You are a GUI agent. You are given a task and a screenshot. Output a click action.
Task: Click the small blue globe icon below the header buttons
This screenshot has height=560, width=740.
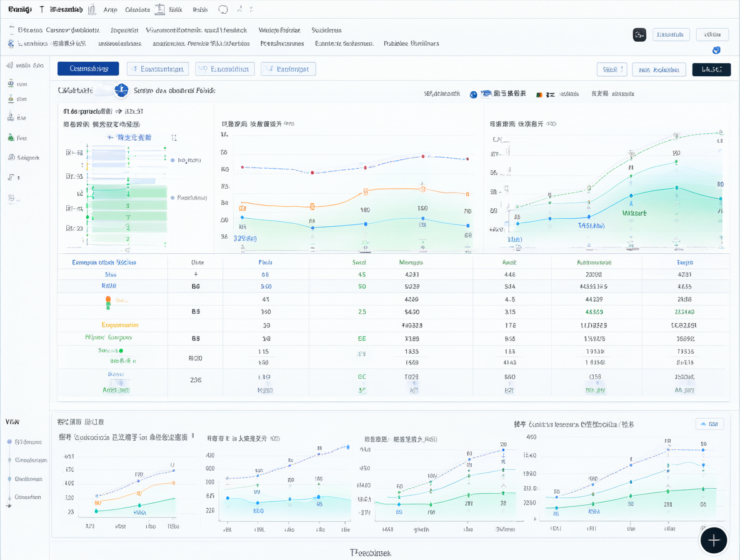tap(716, 50)
